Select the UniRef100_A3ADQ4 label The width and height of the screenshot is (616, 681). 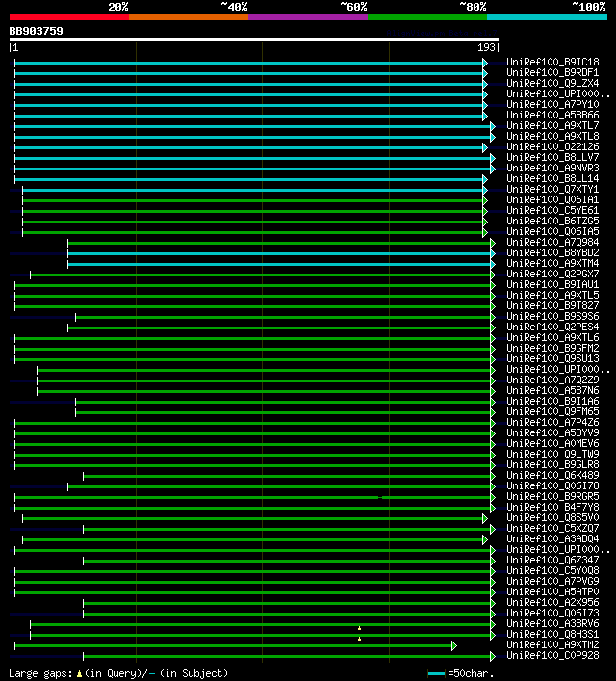tap(552, 539)
